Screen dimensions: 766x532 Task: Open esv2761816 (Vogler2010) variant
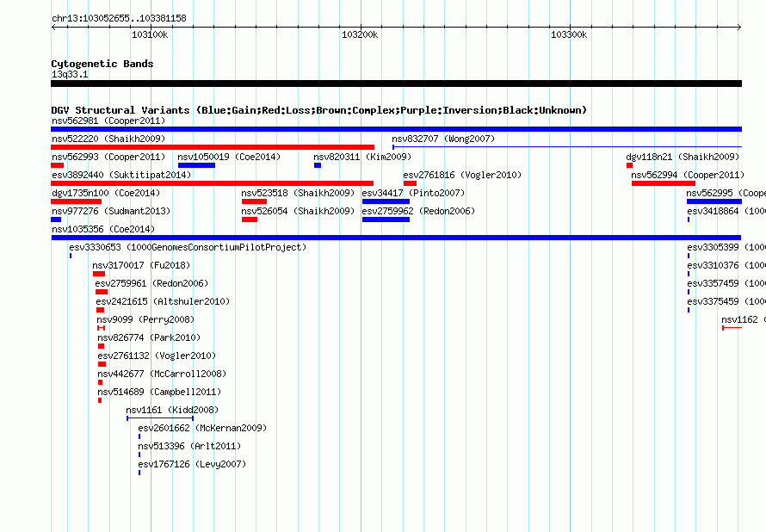coord(462,175)
